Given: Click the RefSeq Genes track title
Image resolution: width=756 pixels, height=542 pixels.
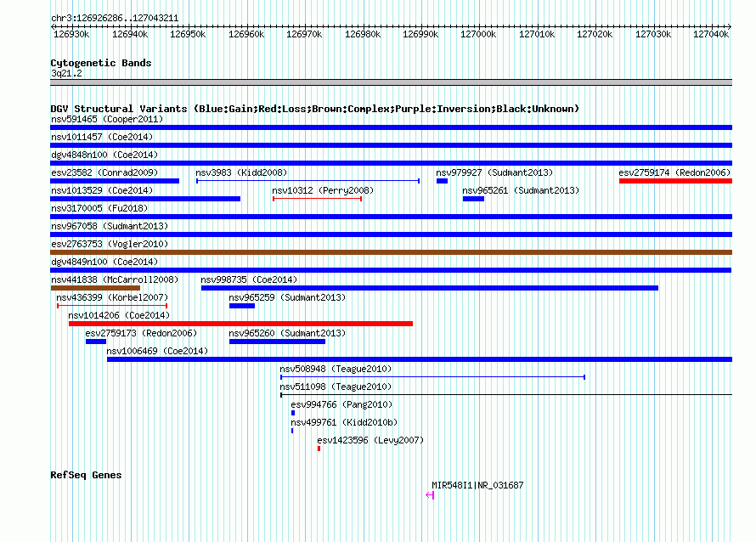Looking at the screenshot, I should (86, 475).
